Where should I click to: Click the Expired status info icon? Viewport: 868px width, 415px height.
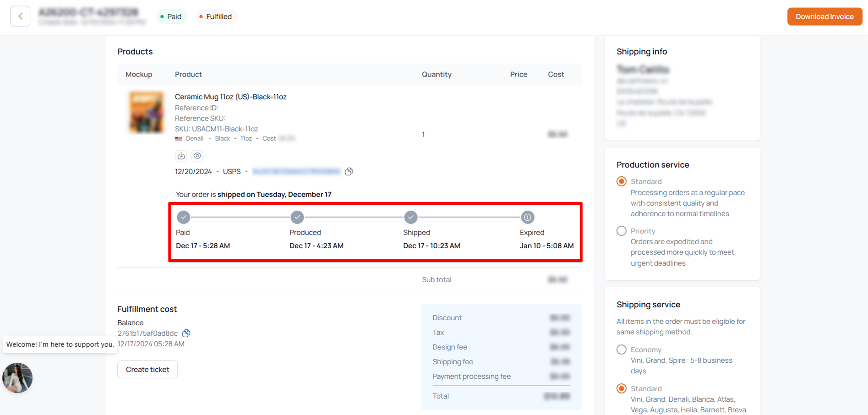(x=528, y=217)
